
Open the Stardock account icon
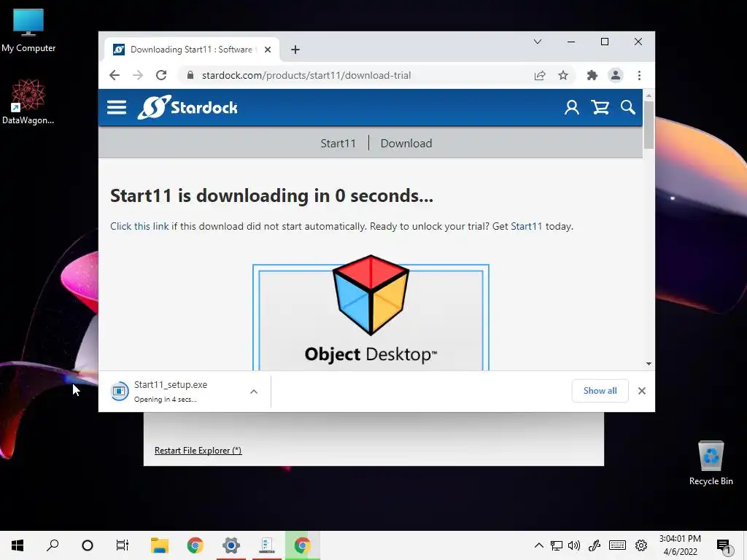572,108
